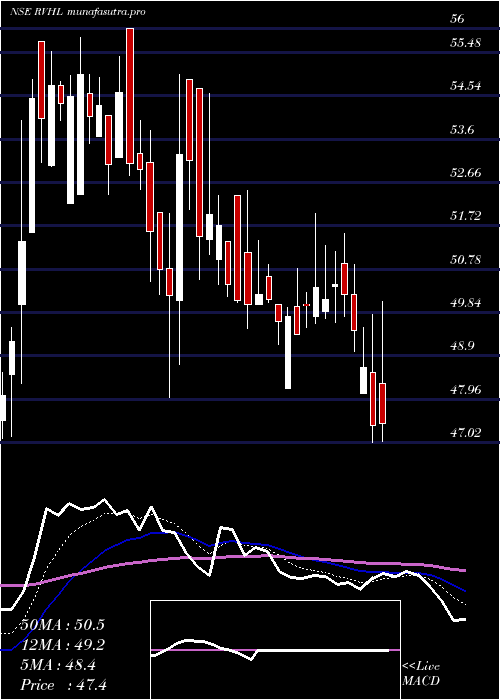The width and height of the screenshot is (500, 700).
Task: Click the 12MA : 49.2 readout
Action: pyautogui.click(x=62, y=645)
